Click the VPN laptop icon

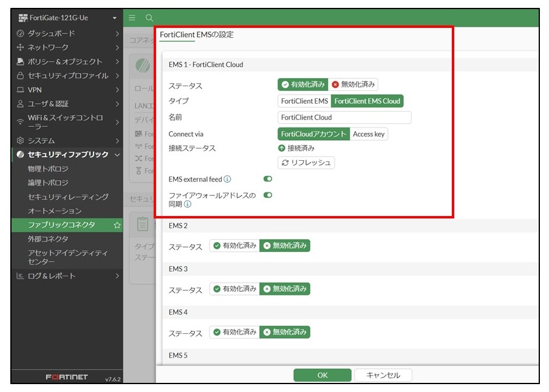click(20, 90)
